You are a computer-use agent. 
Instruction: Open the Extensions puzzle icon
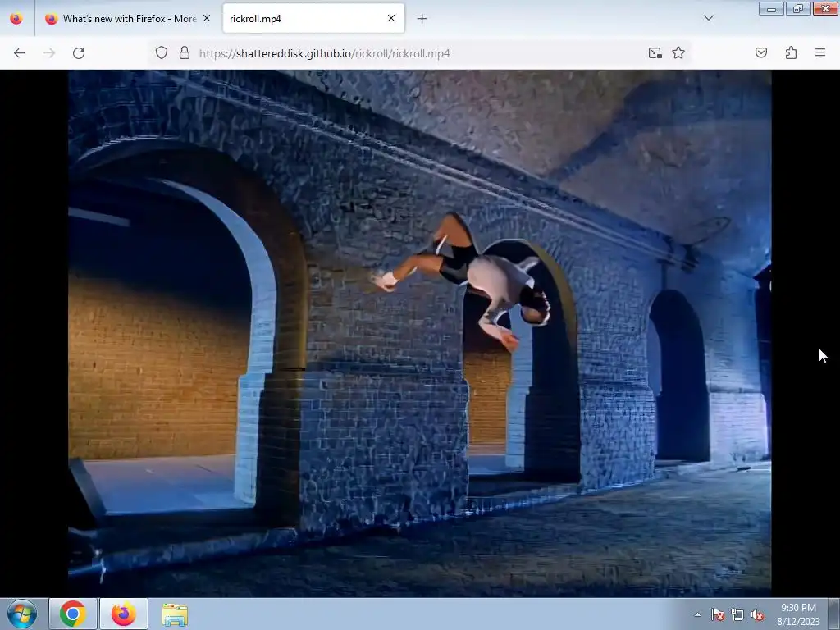791,52
